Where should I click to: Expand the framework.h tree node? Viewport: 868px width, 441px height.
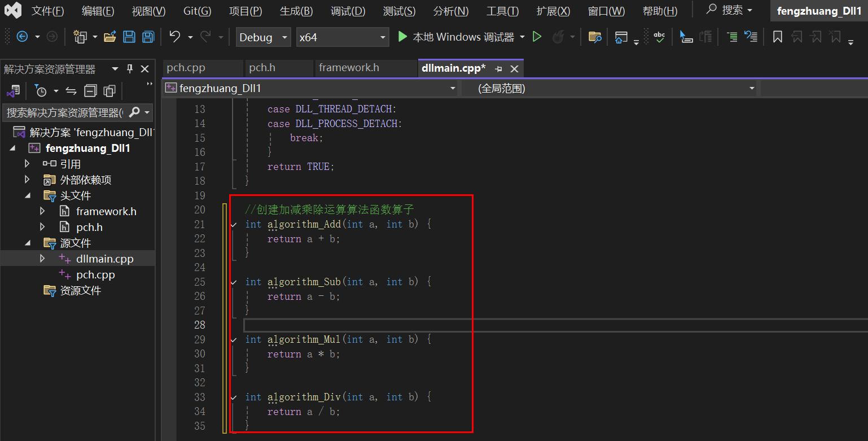point(42,211)
